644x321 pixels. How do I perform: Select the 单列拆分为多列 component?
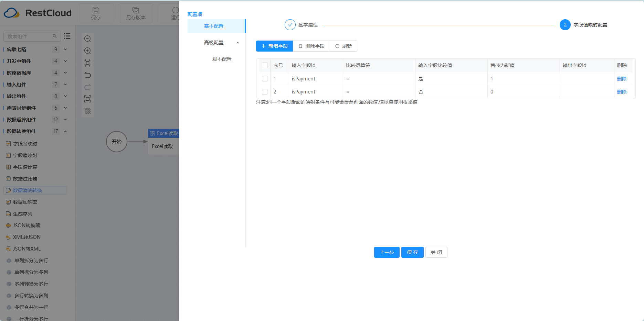28,272
